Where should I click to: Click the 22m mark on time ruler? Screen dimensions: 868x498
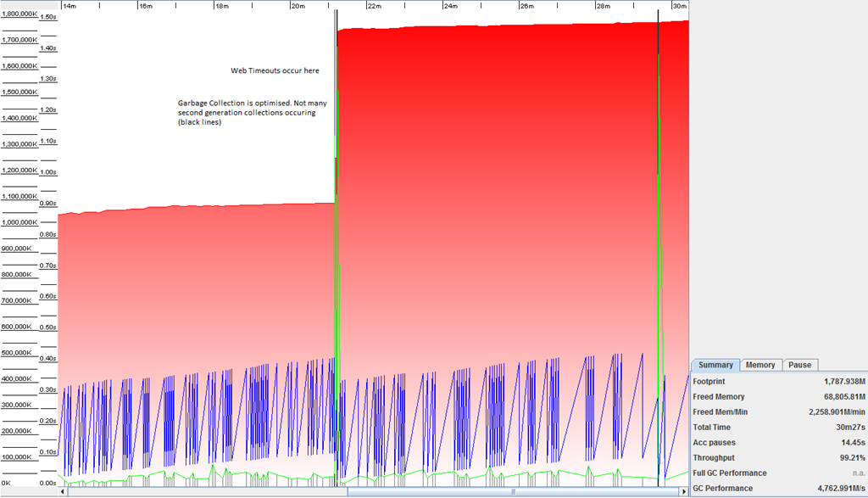(x=374, y=6)
